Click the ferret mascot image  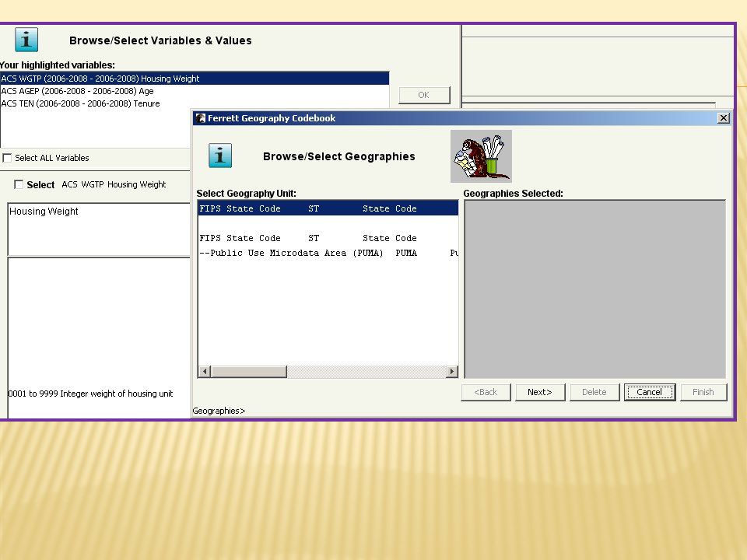(481, 156)
